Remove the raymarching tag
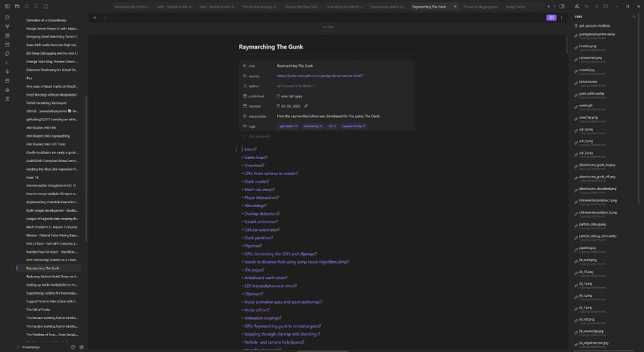The height and width of the screenshot is (352, 644). 365,126
